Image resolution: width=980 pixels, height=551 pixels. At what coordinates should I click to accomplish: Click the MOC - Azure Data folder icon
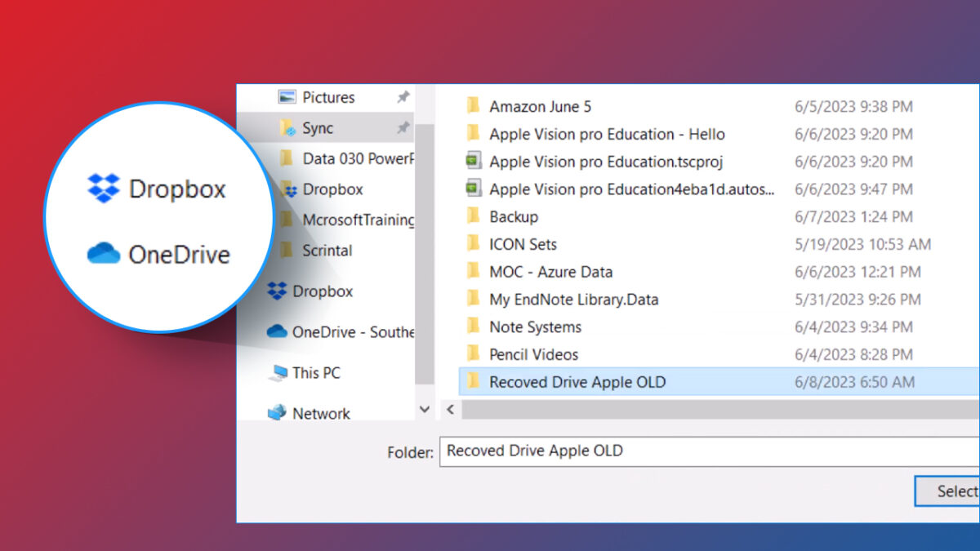tap(472, 272)
